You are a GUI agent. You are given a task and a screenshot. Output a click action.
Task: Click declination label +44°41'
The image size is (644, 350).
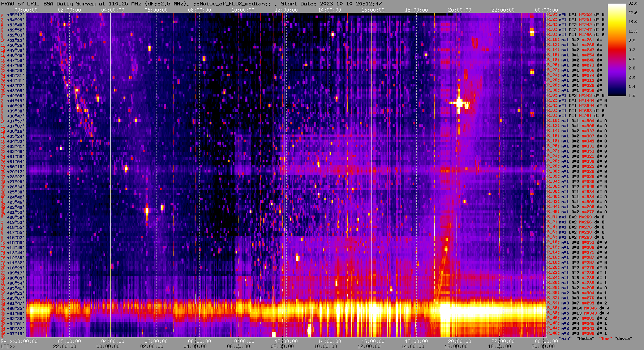pyautogui.click(x=16, y=81)
